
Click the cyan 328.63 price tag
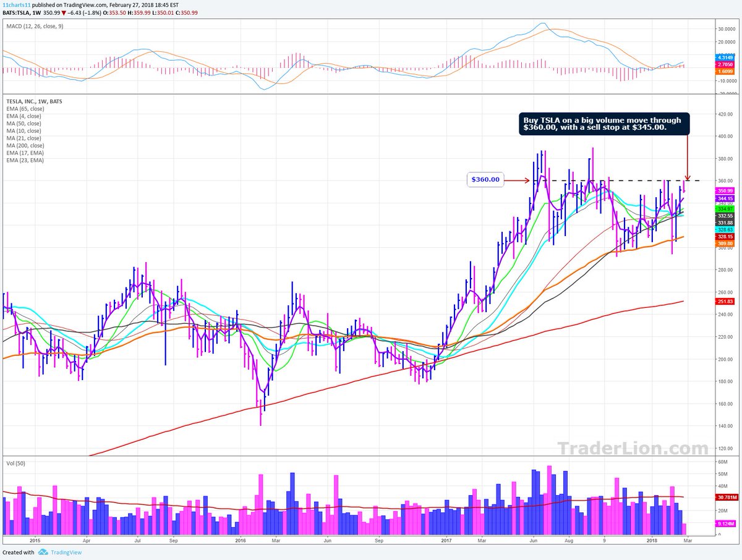point(725,229)
